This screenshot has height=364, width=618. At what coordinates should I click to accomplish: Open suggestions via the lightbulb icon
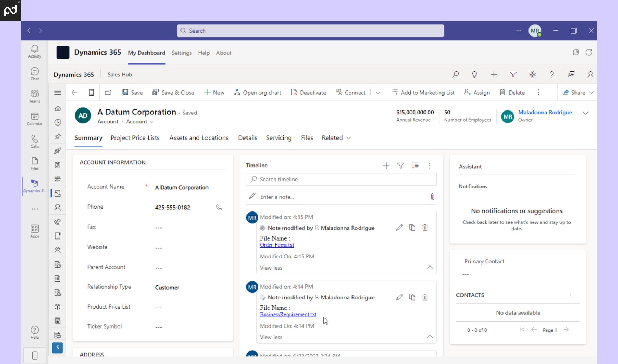coord(474,74)
